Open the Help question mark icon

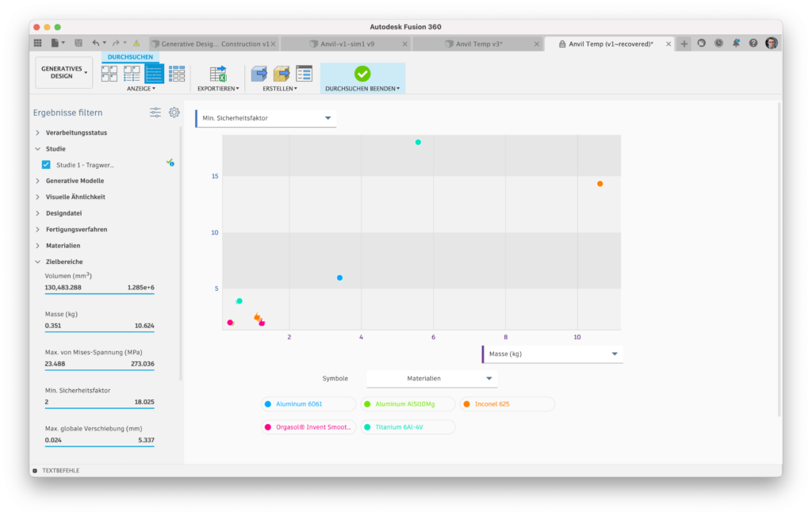(753, 44)
